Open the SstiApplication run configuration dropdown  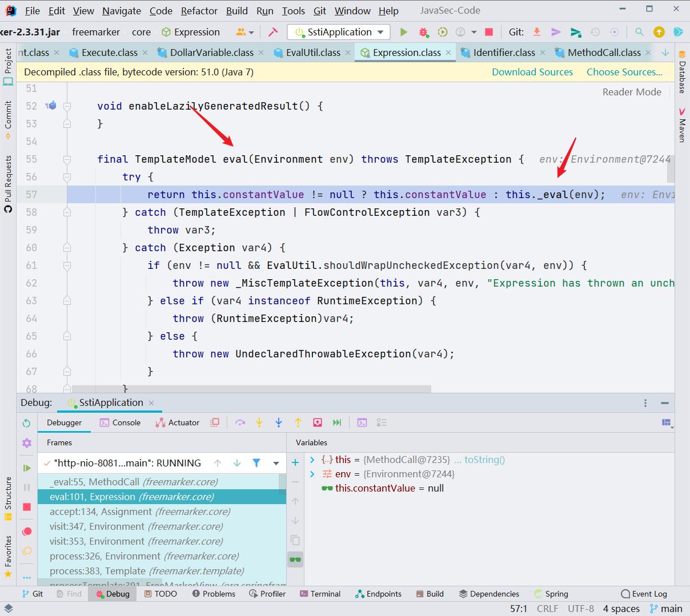(338, 32)
